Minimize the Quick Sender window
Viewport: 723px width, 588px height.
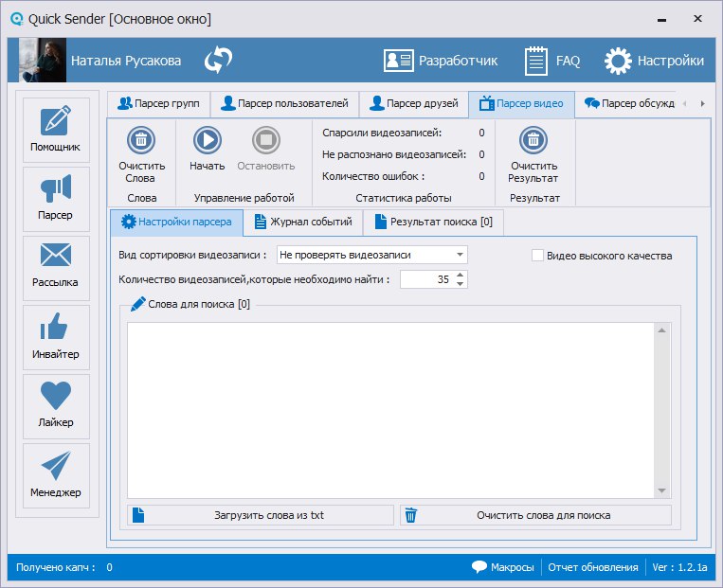[661, 19]
